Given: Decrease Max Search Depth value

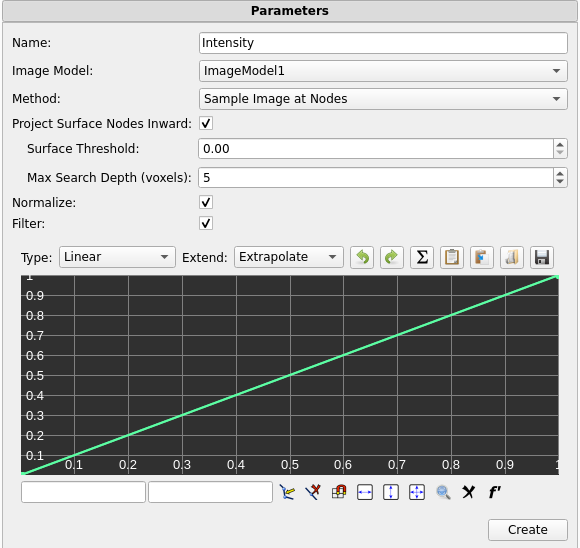Looking at the screenshot, I should pos(560,182).
